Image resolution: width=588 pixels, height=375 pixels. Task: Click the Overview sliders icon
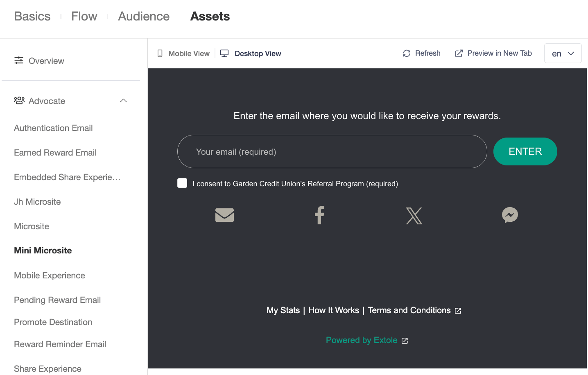pyautogui.click(x=19, y=61)
